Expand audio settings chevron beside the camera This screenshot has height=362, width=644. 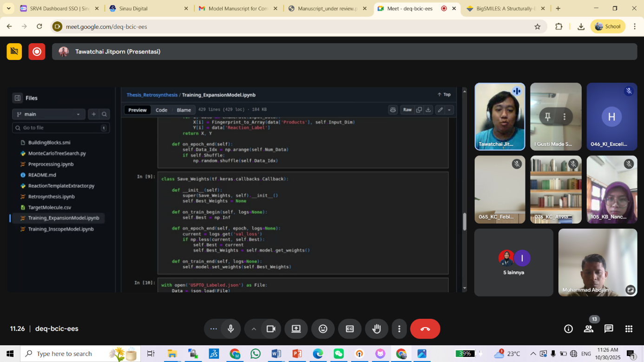(254, 329)
